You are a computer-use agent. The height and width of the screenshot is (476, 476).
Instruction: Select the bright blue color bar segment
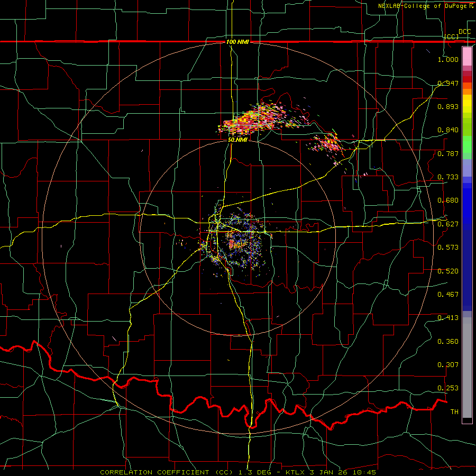point(467,206)
